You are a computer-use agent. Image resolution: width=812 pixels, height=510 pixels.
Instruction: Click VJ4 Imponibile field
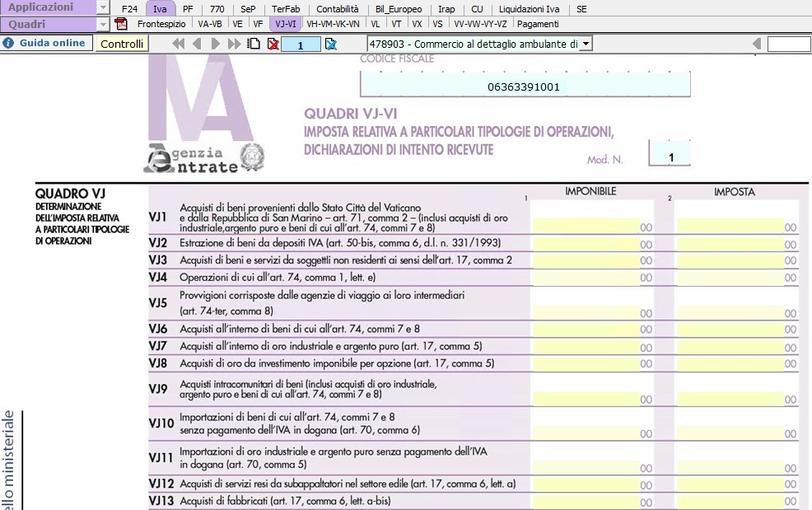tap(586, 278)
